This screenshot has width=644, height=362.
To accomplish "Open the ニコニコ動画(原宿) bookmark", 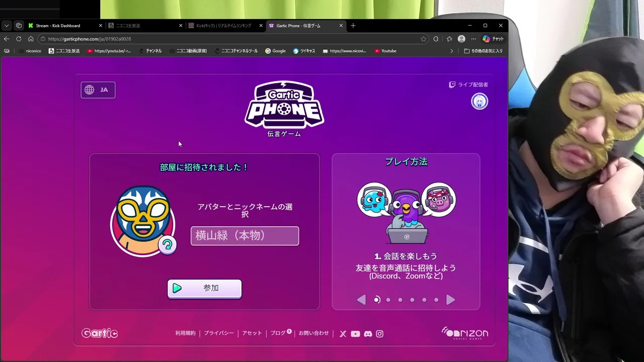I will (x=188, y=51).
